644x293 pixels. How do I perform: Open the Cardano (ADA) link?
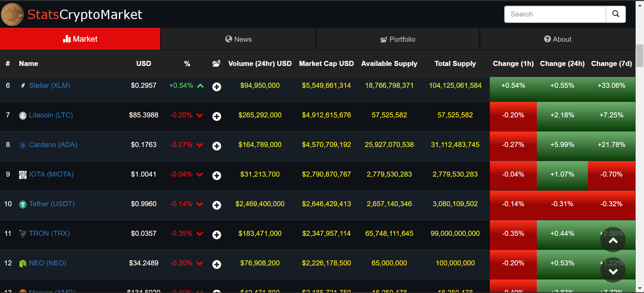point(53,145)
